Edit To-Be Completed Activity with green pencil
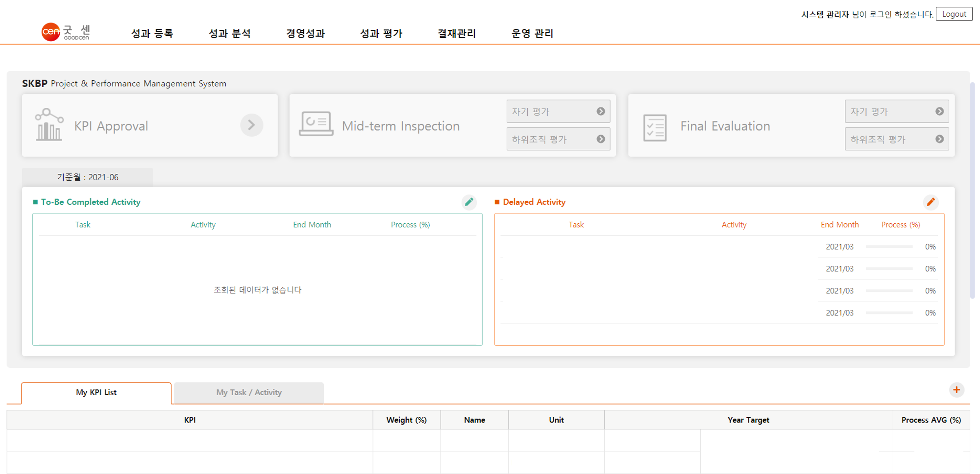Screen dimensions: 980x474 pyautogui.click(x=469, y=202)
